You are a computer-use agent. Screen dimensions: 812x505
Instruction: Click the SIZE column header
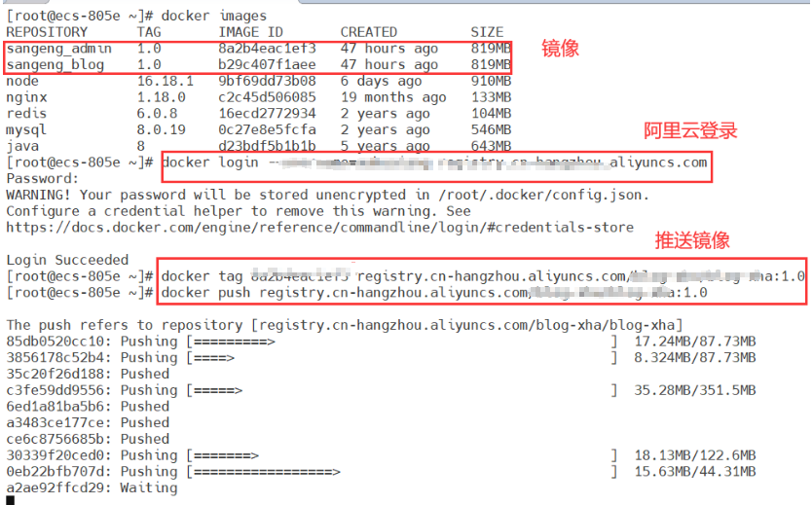[x=488, y=32]
